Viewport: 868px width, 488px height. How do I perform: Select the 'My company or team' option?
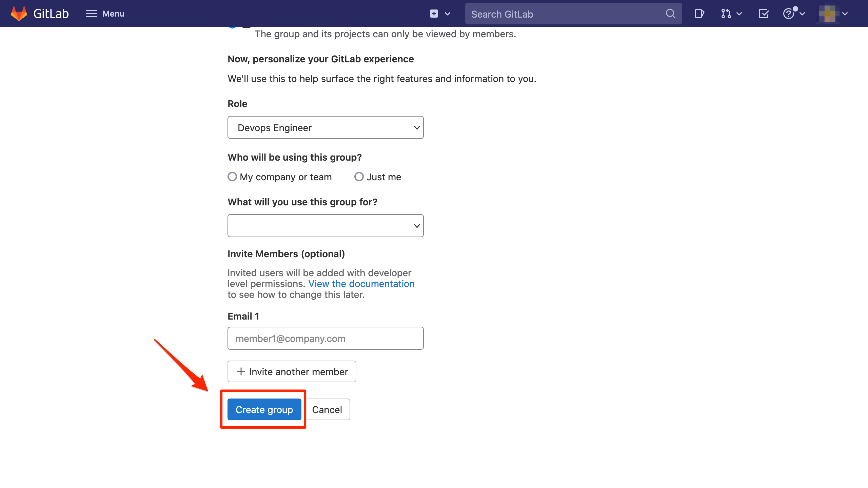tap(232, 177)
